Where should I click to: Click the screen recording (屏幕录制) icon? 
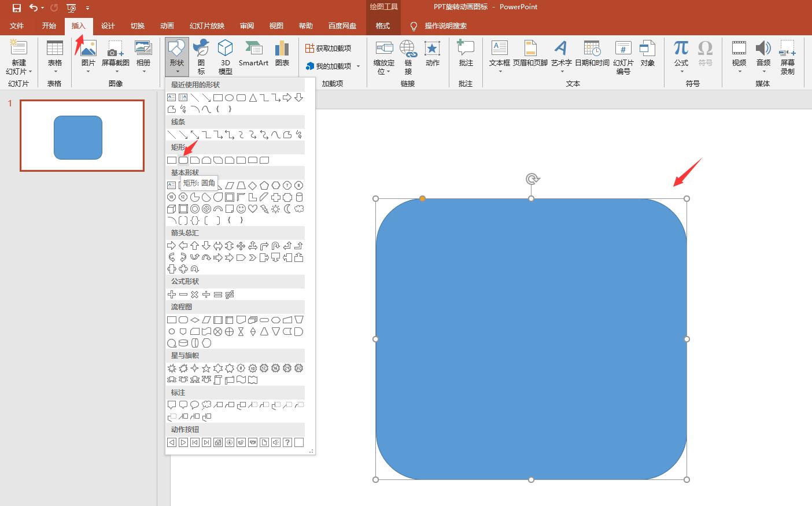pyautogui.click(x=787, y=56)
